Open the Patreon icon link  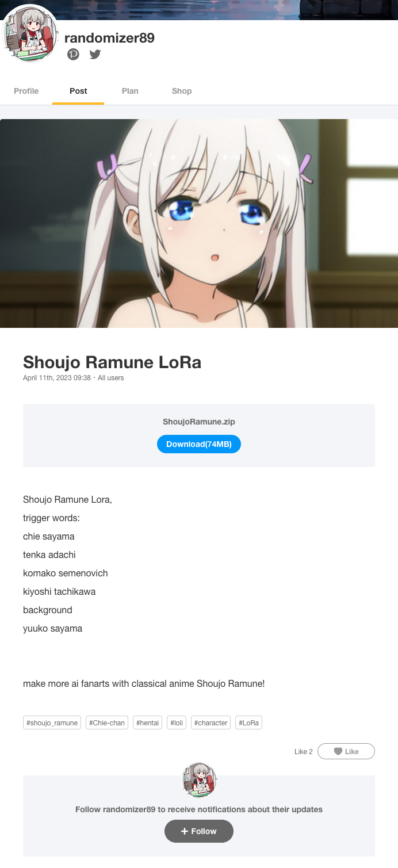tap(73, 55)
